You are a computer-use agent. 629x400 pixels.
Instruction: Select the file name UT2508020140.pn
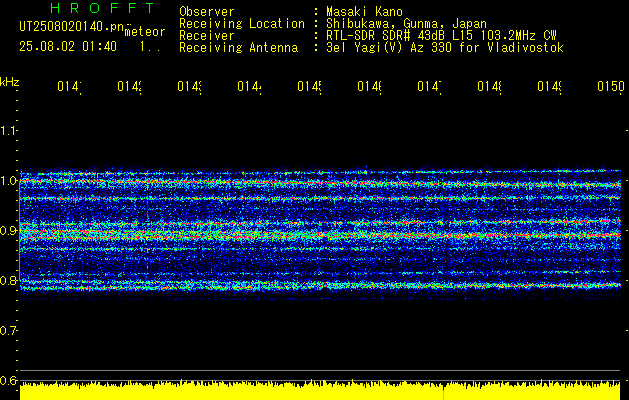(72, 27)
